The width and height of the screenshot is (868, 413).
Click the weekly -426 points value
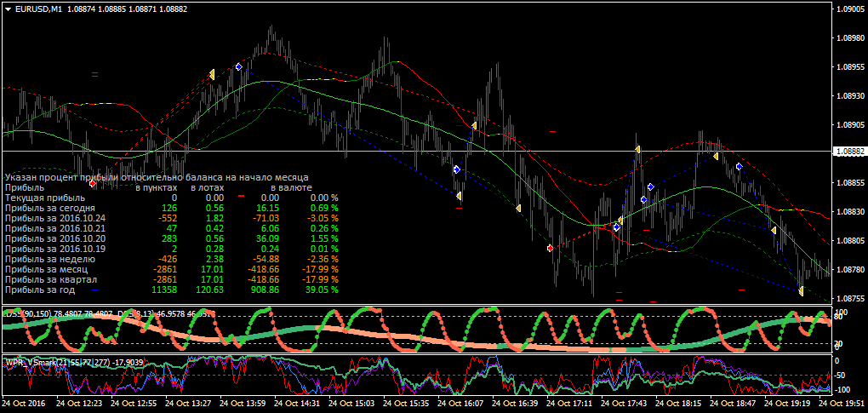(x=168, y=259)
